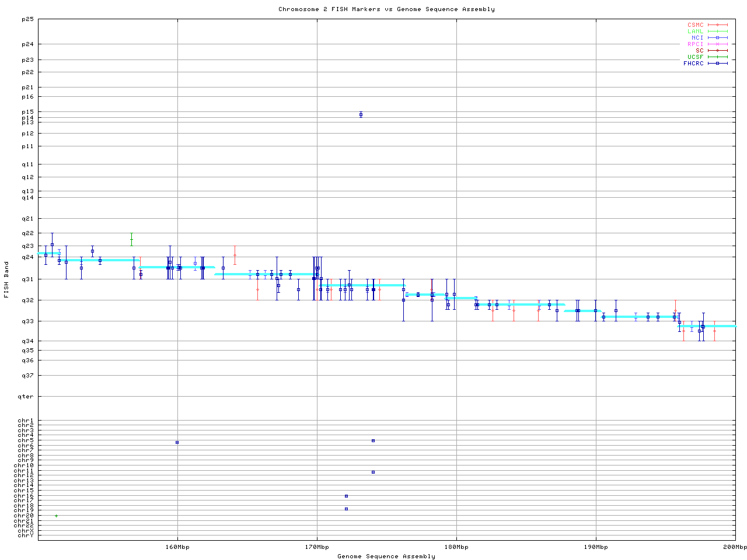Select the blue marker on chr16 row

346,496
